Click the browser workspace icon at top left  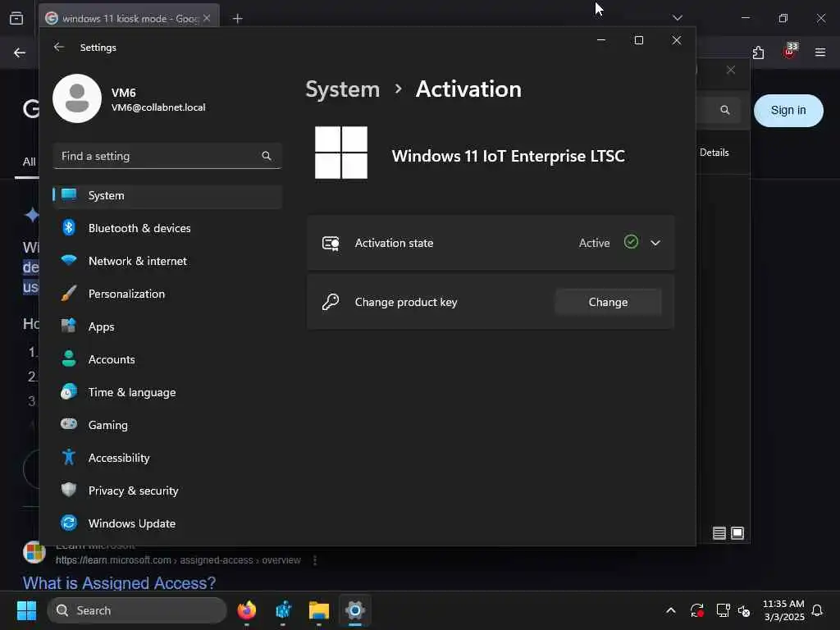pyautogui.click(x=16, y=18)
